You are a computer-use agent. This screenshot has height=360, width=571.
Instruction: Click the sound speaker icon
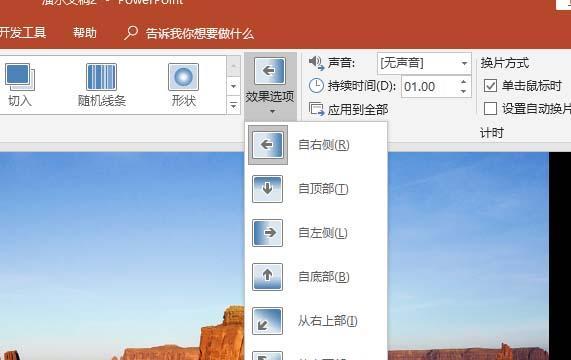[x=316, y=63]
